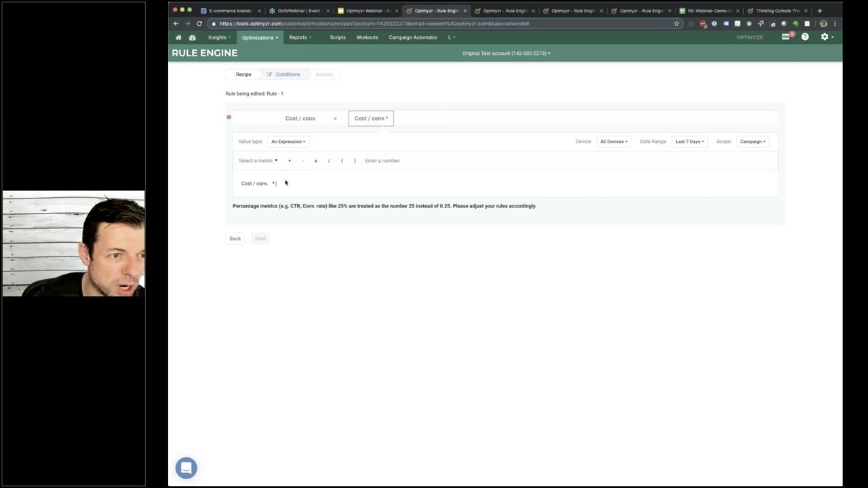Click the expression text Cost / conv. *
The image size is (868, 488).
[258, 184]
